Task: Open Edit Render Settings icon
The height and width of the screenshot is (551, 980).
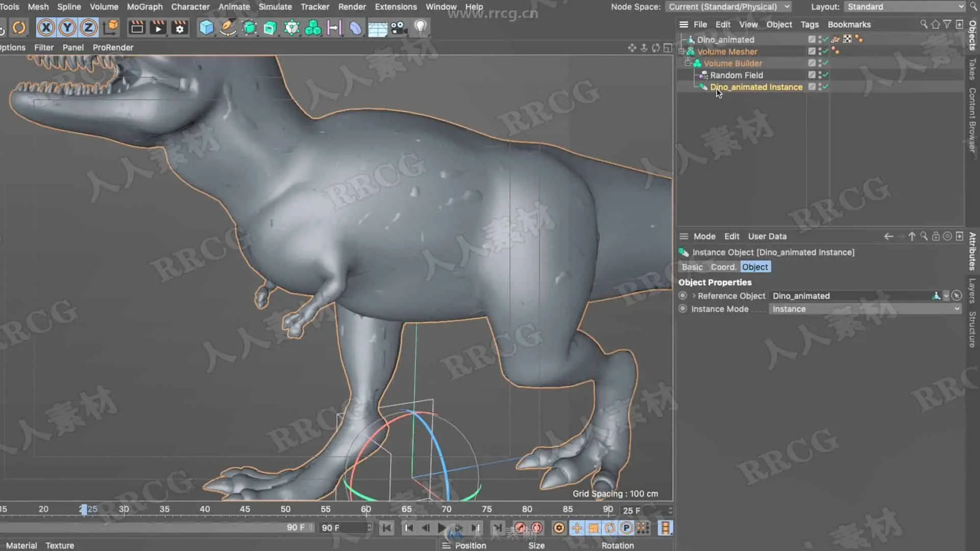Action: 180,28
